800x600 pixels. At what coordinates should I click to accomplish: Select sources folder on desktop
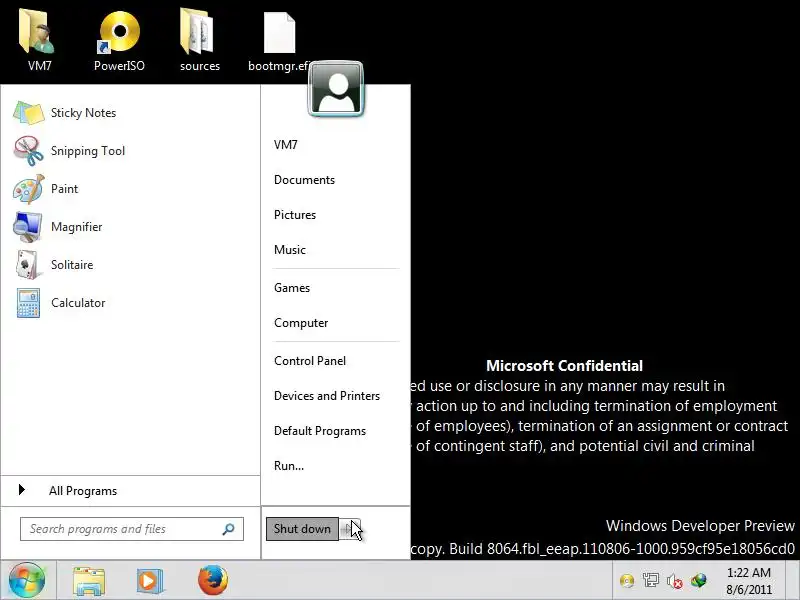pos(198,33)
